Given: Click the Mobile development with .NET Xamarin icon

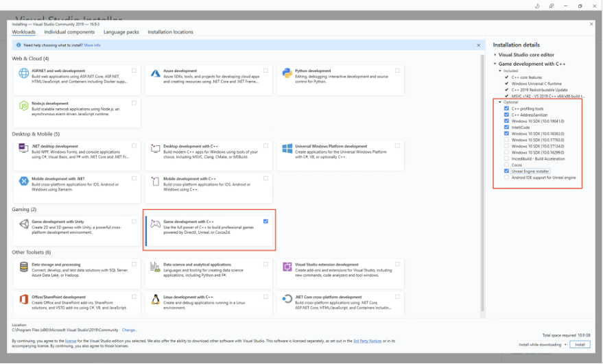Looking at the screenshot, I should click(x=24, y=181).
